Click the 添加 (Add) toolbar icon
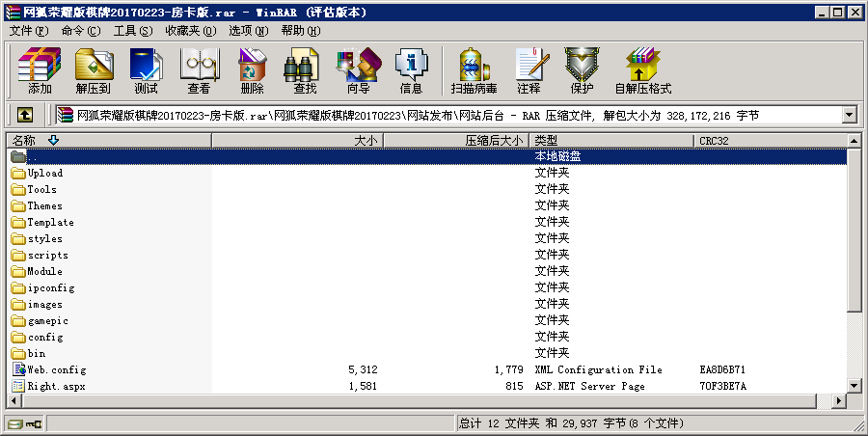Screen dimensions: 868x436 click(40, 70)
